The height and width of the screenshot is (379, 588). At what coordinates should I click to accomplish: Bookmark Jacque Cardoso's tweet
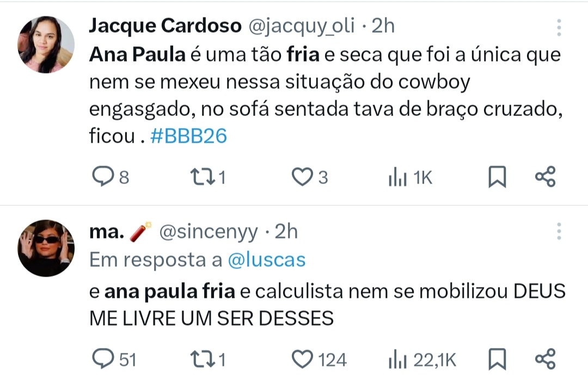[x=497, y=178]
